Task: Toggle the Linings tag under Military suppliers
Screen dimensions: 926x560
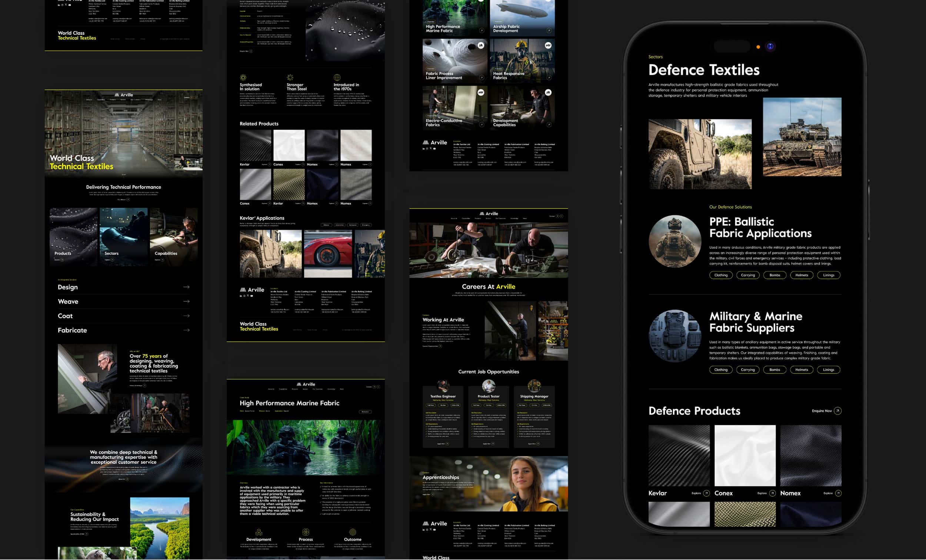Action: 829,370
